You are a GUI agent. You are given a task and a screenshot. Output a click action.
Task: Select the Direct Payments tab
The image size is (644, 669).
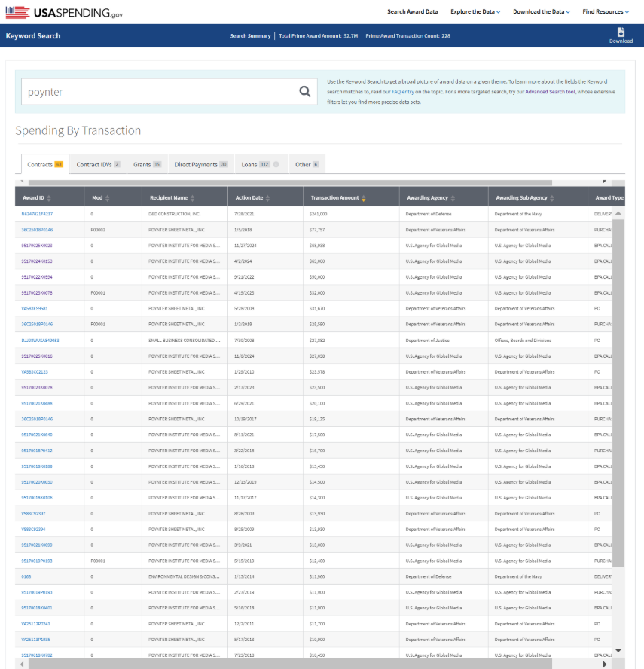coord(201,164)
